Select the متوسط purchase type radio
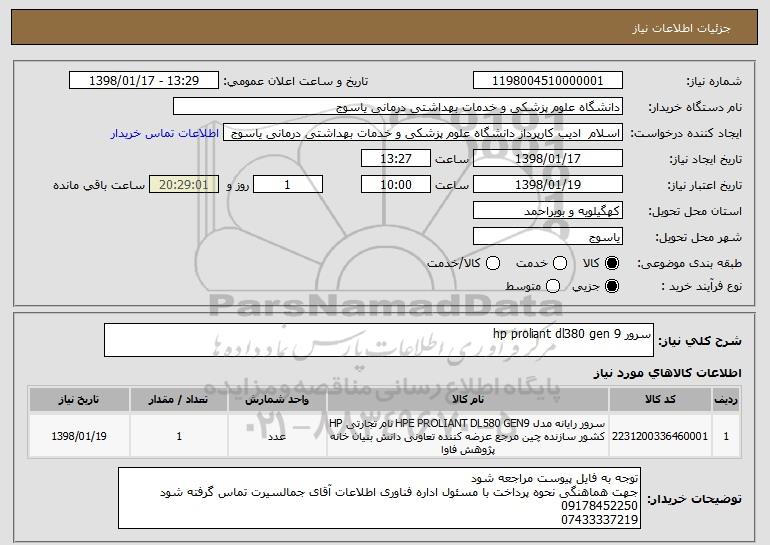The image size is (770, 545). coord(553,286)
